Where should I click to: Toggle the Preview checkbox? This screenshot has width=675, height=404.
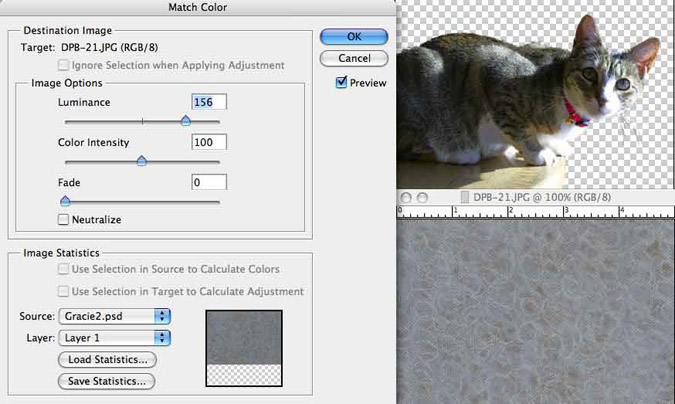click(341, 82)
